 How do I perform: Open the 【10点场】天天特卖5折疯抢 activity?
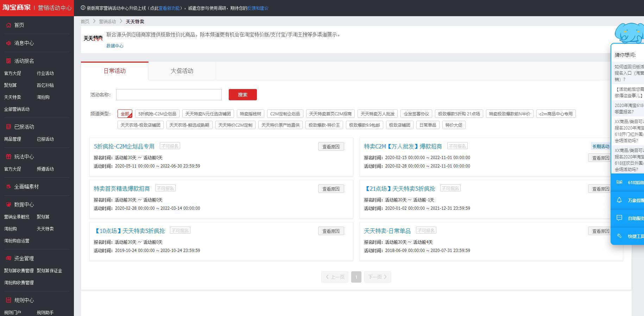coord(129,231)
